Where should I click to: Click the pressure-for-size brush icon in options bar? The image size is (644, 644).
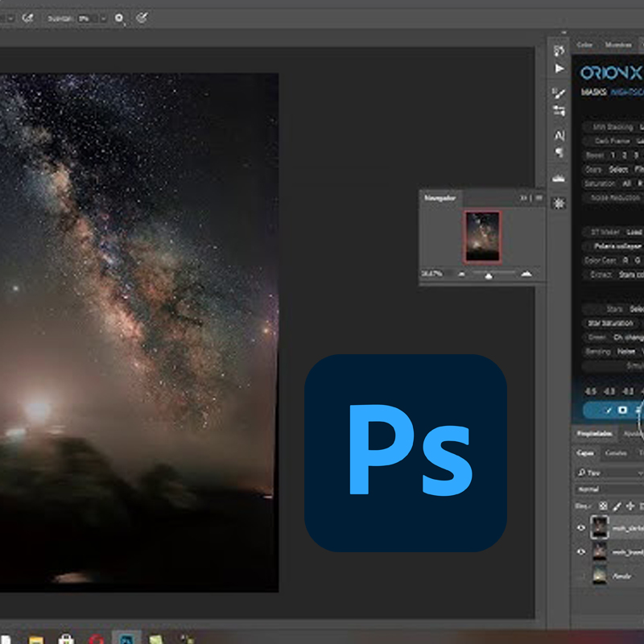click(x=142, y=18)
